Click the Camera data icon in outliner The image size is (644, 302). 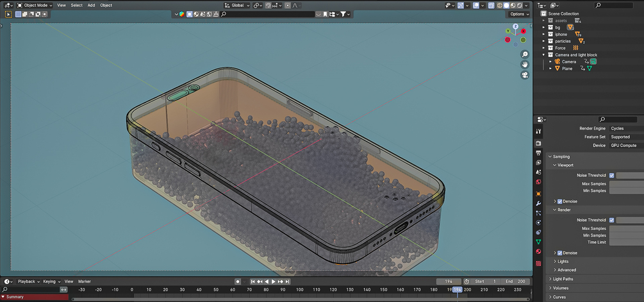pyautogui.click(x=593, y=62)
